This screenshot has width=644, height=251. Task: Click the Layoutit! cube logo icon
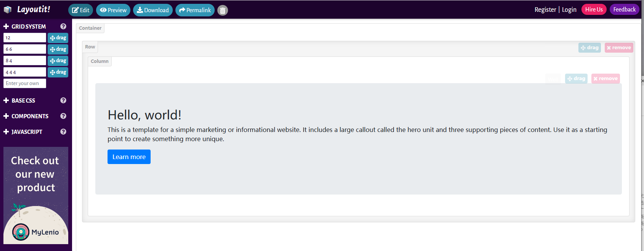click(x=8, y=10)
